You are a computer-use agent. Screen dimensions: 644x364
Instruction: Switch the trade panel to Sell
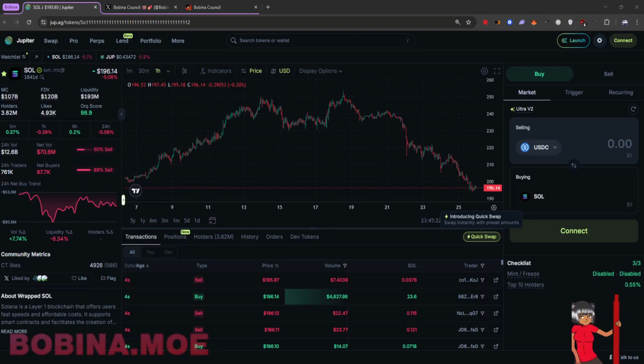(608, 74)
